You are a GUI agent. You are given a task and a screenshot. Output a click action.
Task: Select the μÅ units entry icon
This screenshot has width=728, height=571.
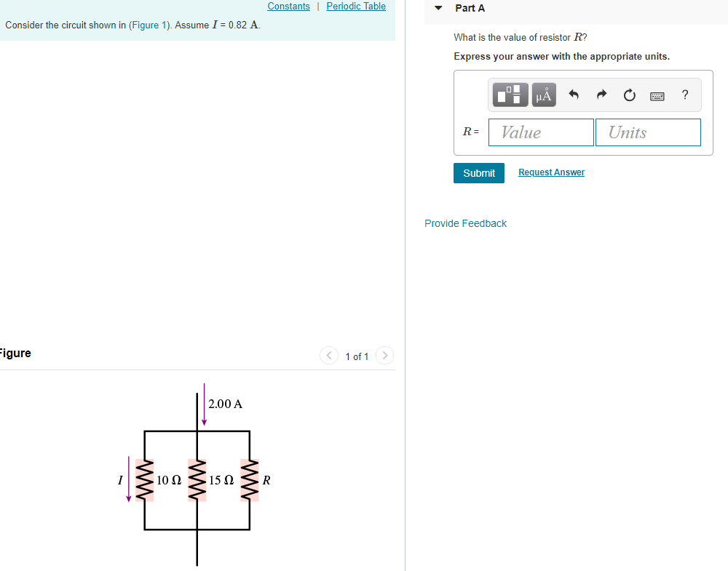pyautogui.click(x=543, y=95)
